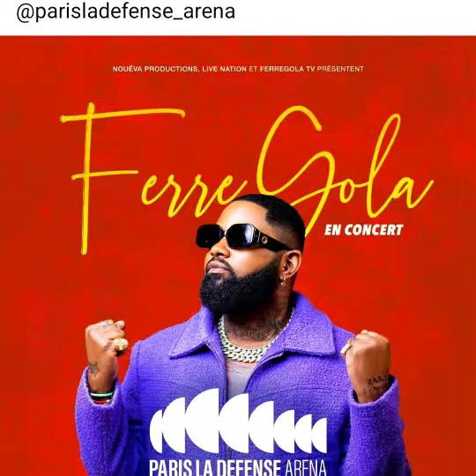Click the earring on the singer's ear
This screenshot has width=476, height=476.
[x=283, y=281]
